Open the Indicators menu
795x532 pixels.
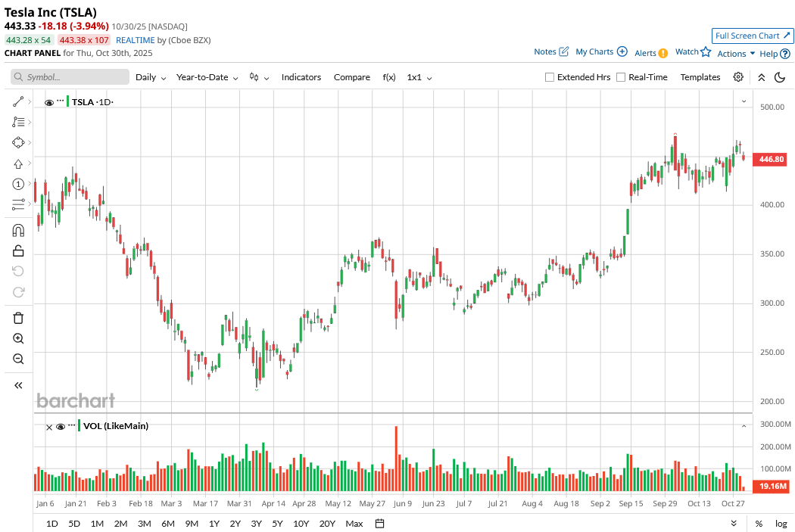[301, 77]
